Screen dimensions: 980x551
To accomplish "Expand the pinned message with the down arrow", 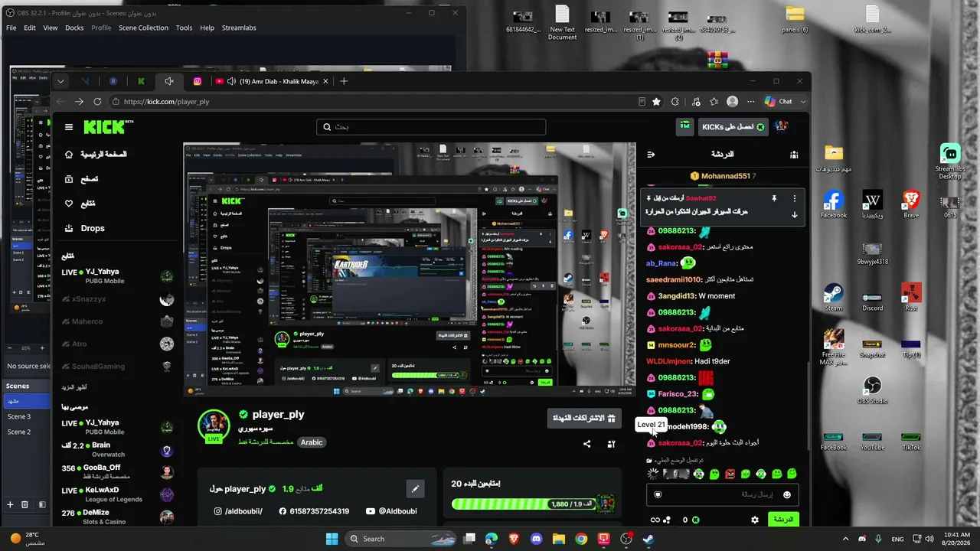I will (x=795, y=215).
